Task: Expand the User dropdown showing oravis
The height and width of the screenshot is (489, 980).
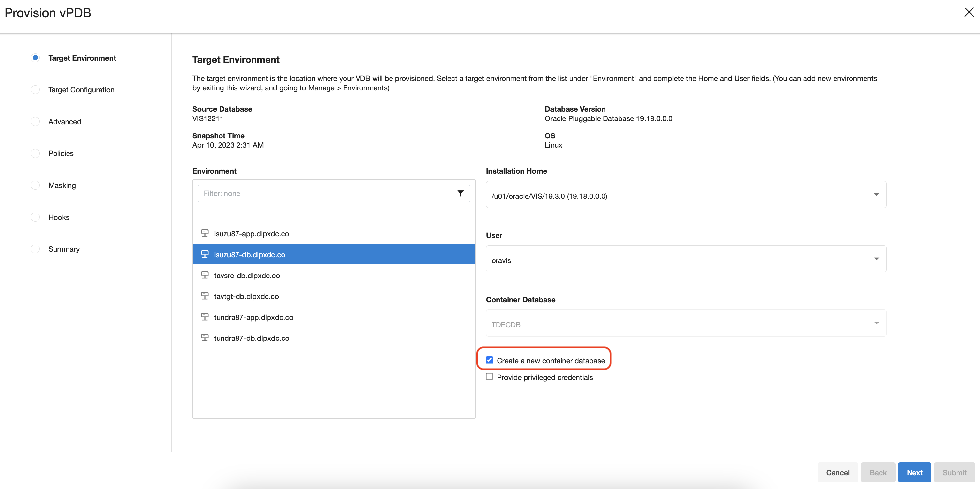Action: point(686,259)
